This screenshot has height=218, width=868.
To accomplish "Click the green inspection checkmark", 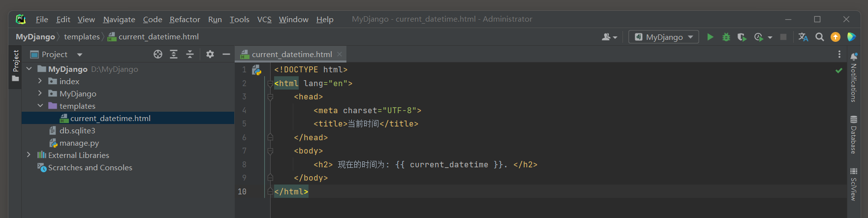I will click(x=838, y=70).
